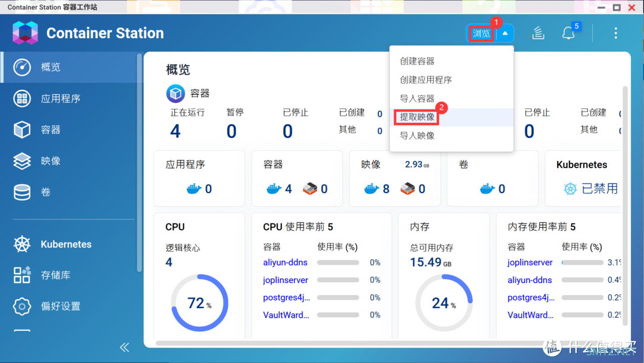Open the joplinserver link in CPU list
The width and height of the screenshot is (644, 363).
(286, 280)
